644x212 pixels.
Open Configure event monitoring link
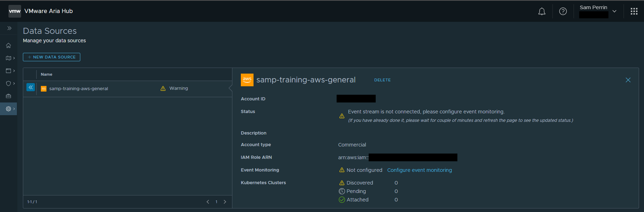pyautogui.click(x=419, y=170)
